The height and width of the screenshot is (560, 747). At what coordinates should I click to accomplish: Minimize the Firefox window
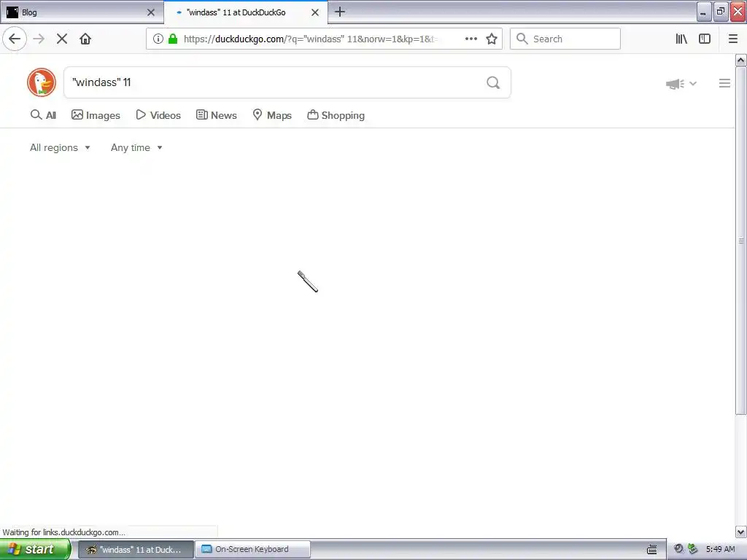tap(704, 12)
